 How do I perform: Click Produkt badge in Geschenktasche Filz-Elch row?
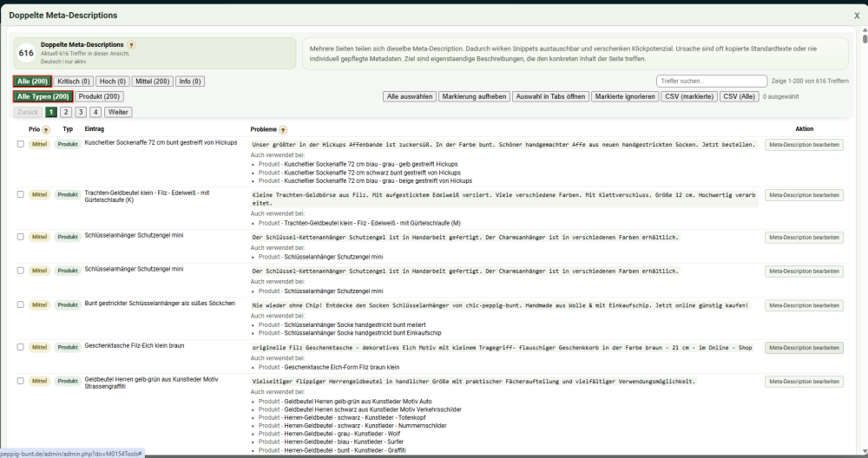[68, 347]
